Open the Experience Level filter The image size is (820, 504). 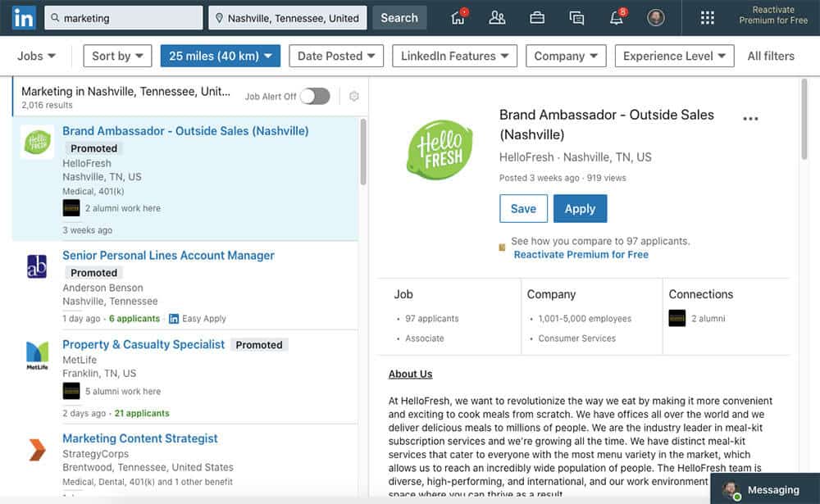pyautogui.click(x=674, y=56)
